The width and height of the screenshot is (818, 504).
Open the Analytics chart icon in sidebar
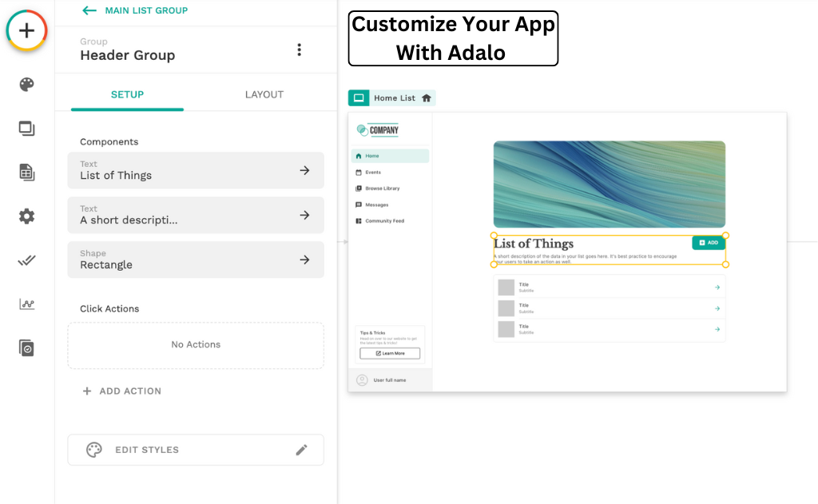(27, 304)
